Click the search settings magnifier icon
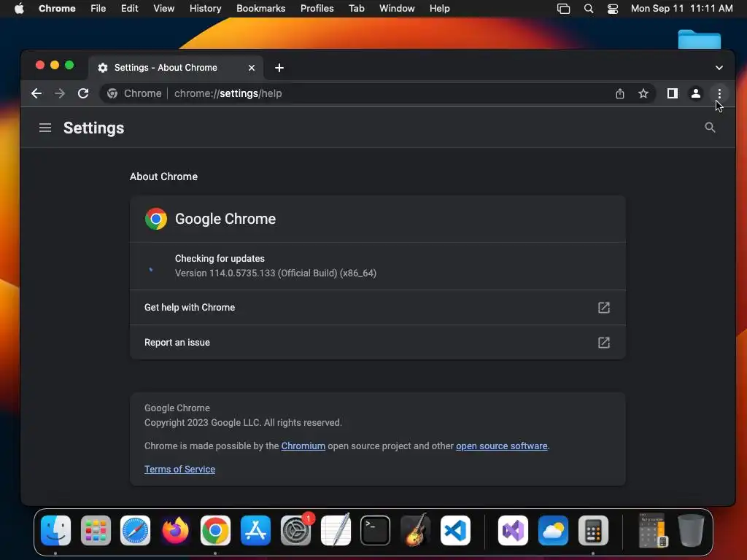This screenshot has width=747, height=560. pyautogui.click(x=710, y=127)
